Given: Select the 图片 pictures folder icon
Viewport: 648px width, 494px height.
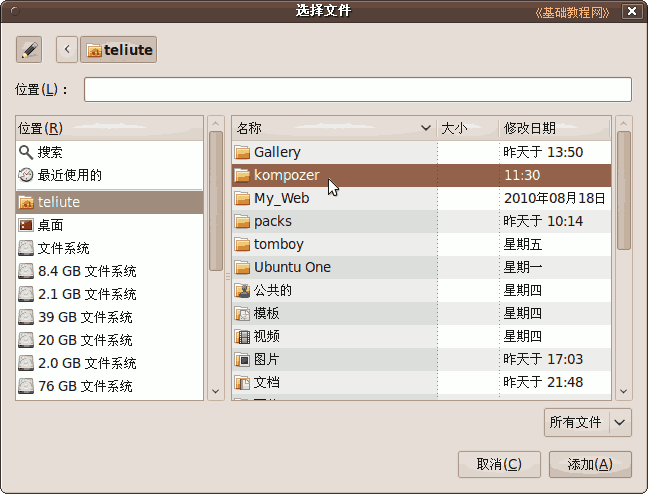Looking at the screenshot, I should click(x=242, y=360).
